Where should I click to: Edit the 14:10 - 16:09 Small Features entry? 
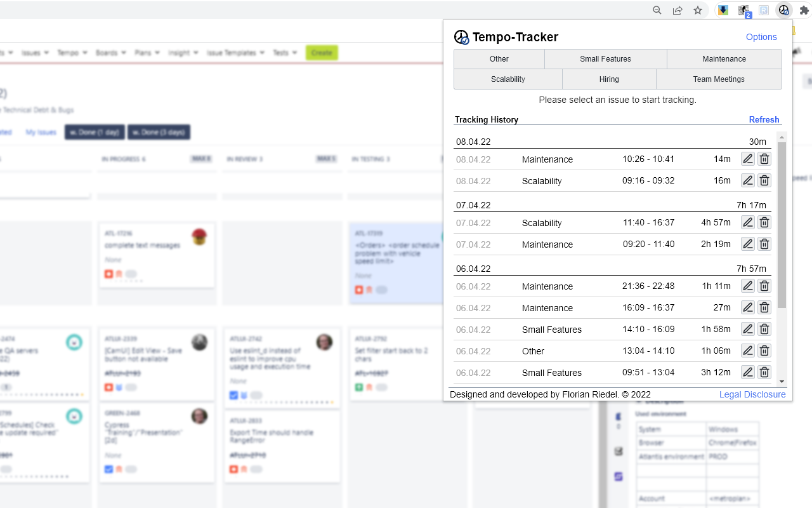[x=748, y=330]
